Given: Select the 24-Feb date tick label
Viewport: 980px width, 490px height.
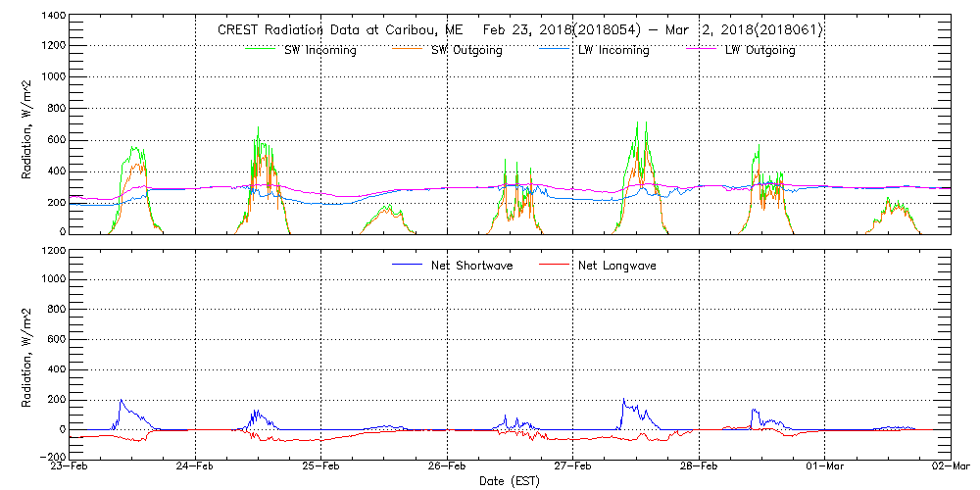Looking at the screenshot, I should pyautogui.click(x=196, y=466).
